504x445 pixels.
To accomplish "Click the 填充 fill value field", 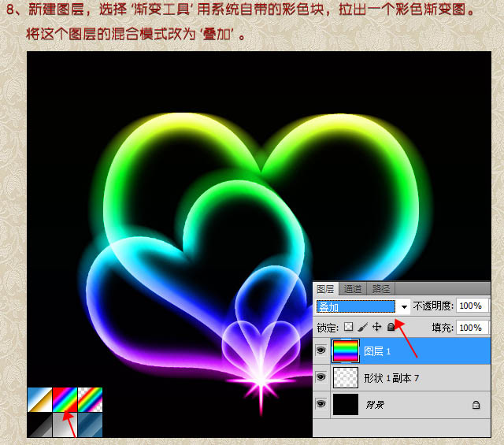I will pyautogui.click(x=471, y=327).
